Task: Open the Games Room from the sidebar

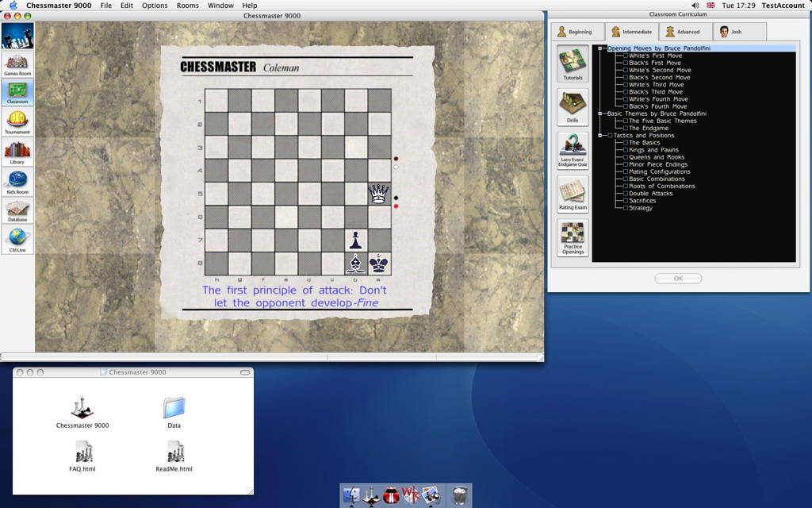Action: (x=17, y=65)
